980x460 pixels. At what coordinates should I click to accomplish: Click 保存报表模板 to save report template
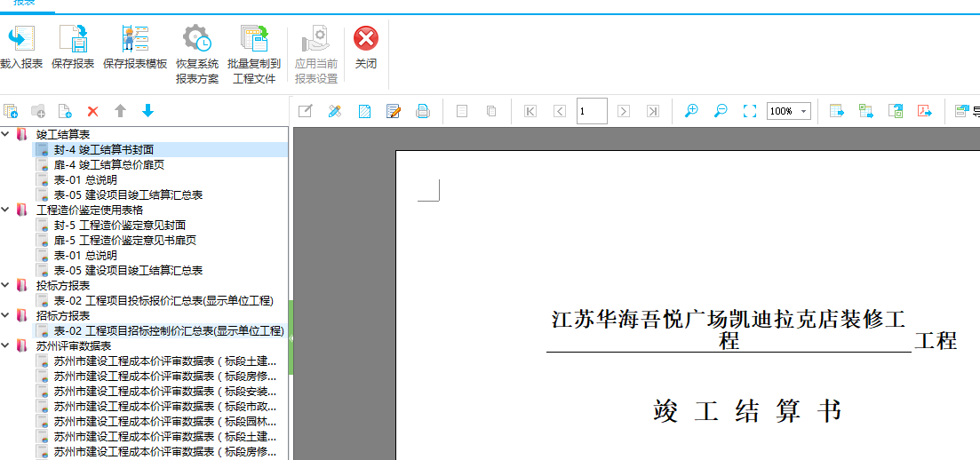pyautogui.click(x=135, y=47)
